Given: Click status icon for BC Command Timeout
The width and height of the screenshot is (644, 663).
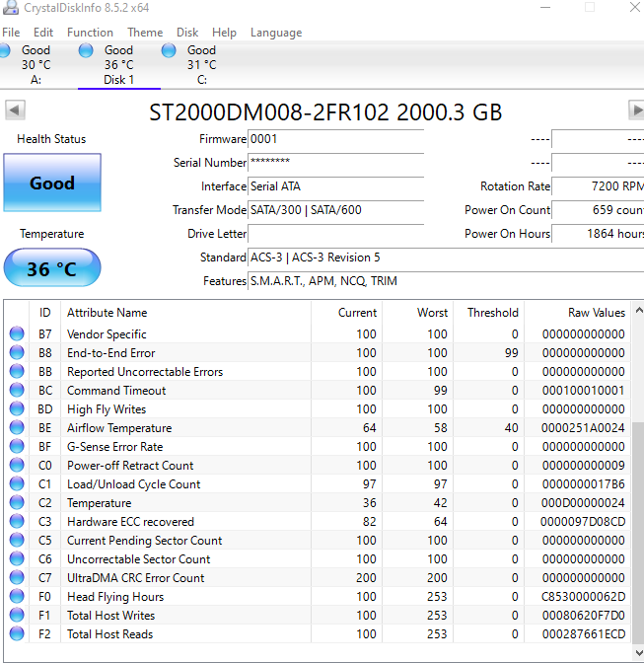Looking at the screenshot, I should (x=17, y=390).
